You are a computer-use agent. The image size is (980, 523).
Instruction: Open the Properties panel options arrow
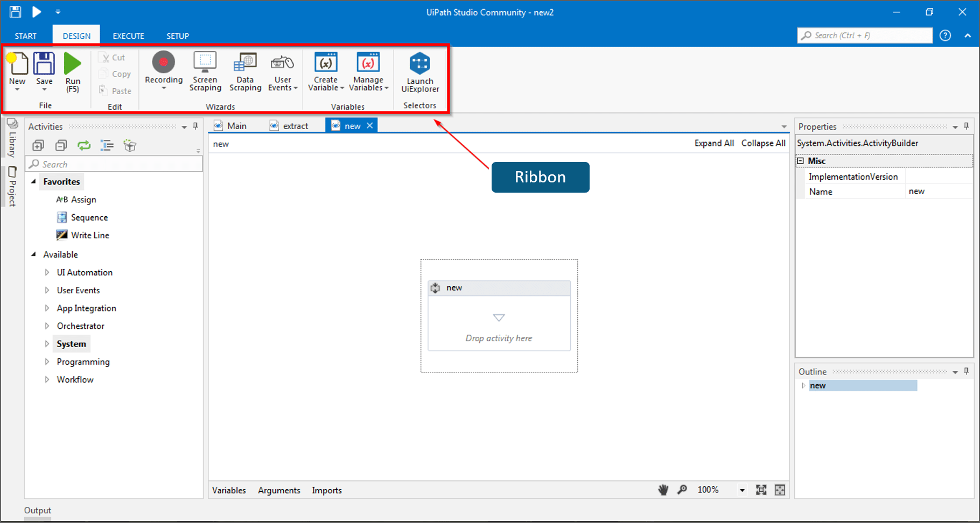click(x=955, y=127)
